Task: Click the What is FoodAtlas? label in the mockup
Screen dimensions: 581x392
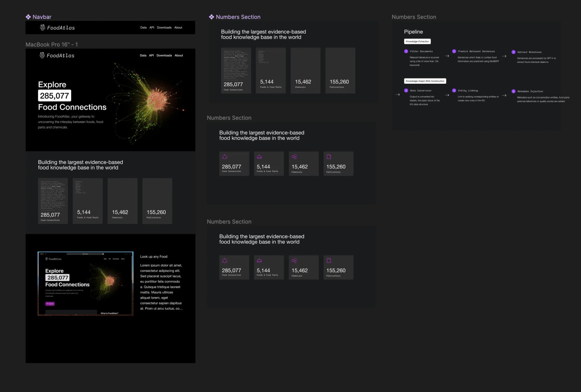Action: pos(109,313)
